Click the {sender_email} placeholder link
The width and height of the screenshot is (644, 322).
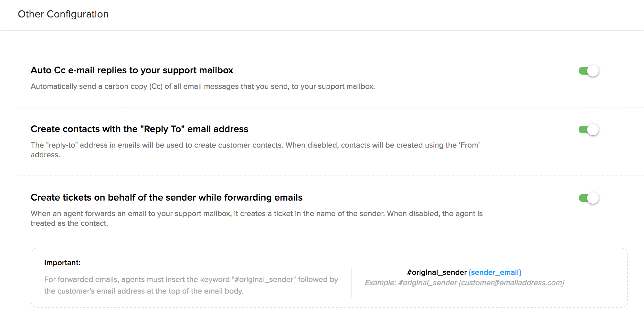(495, 272)
